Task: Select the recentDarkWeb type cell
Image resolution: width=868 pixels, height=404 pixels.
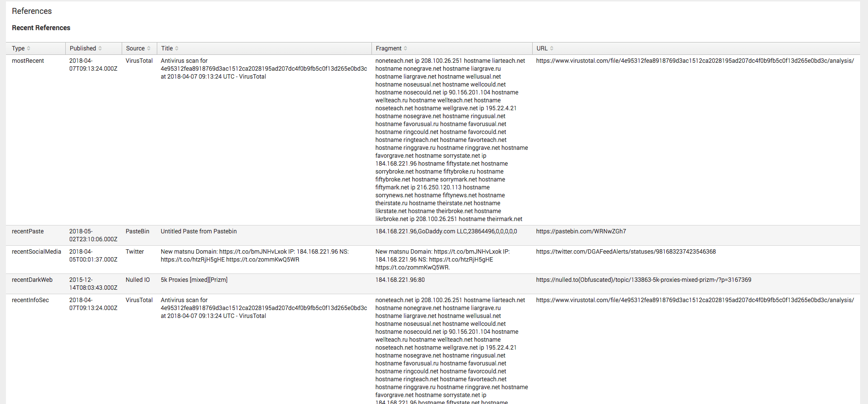Action: [32, 280]
